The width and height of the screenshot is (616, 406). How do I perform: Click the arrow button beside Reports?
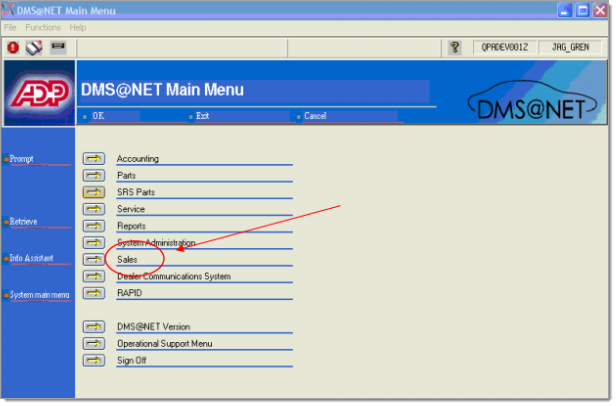point(94,226)
